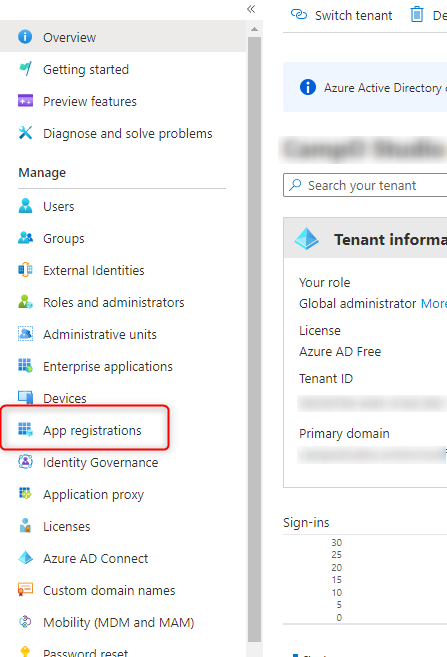Select the Azure AD Connect diamond icon
This screenshot has width=447, height=657.
tap(26, 558)
